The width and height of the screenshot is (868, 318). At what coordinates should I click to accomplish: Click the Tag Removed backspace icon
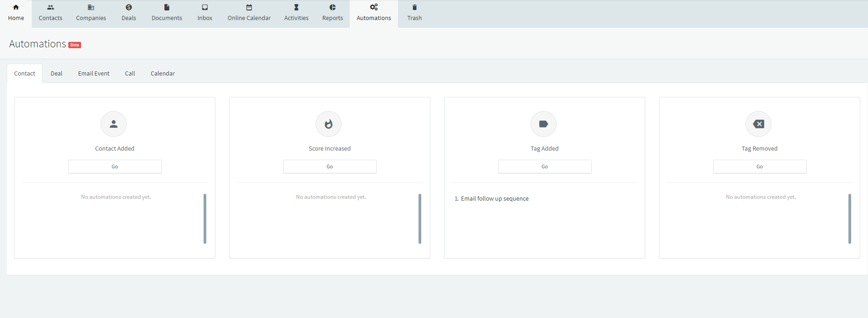point(758,124)
